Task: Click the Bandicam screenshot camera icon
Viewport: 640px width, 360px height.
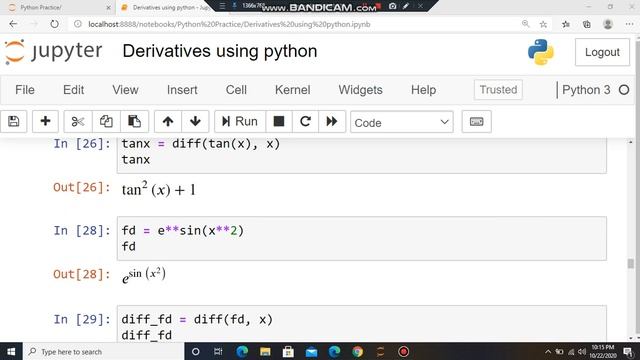Action: (393, 6)
